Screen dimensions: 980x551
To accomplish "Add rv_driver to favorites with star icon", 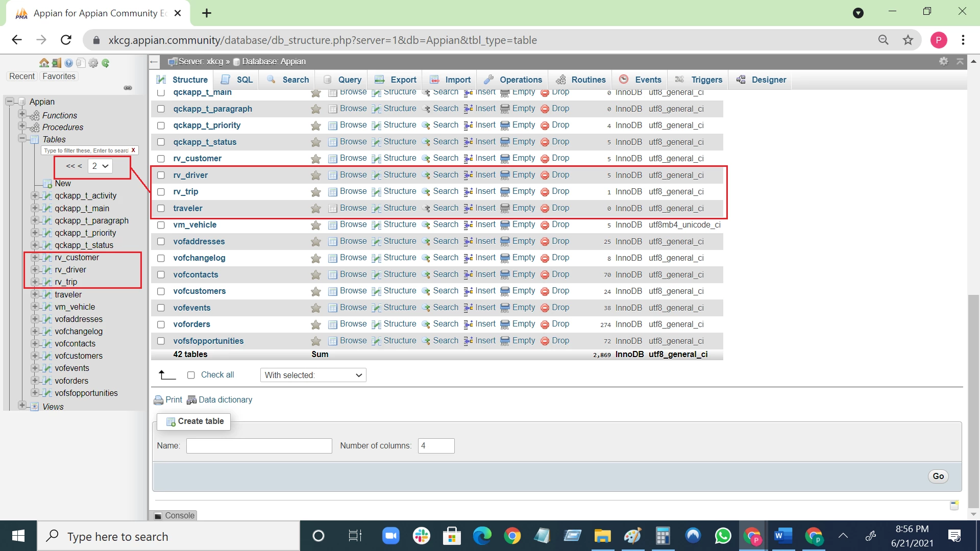I will (316, 176).
